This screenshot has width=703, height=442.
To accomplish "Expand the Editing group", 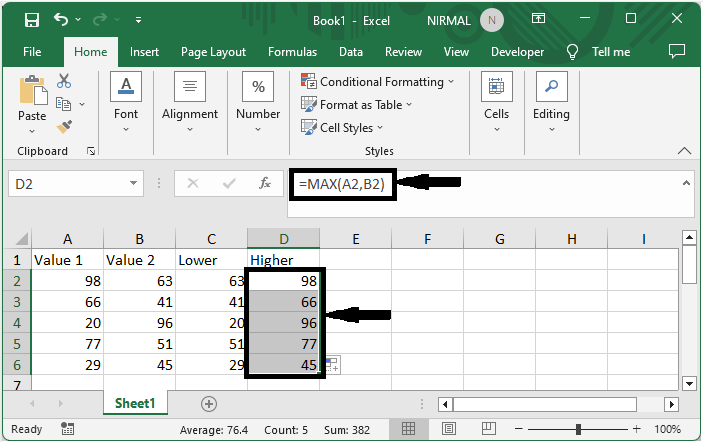I will [x=551, y=102].
